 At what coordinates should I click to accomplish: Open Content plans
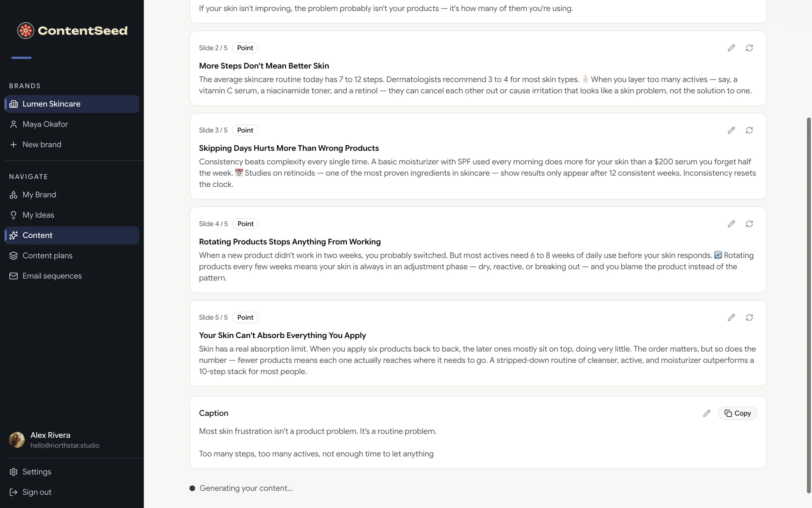(x=72, y=256)
